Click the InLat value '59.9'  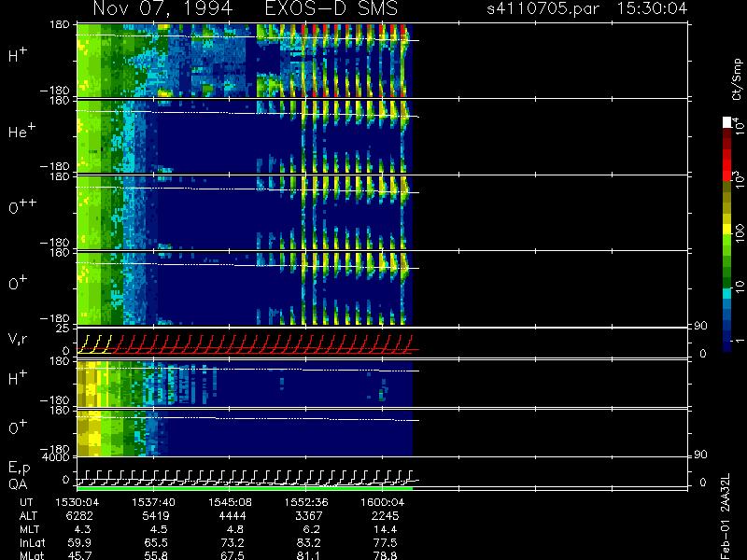pyautogui.click(x=79, y=542)
